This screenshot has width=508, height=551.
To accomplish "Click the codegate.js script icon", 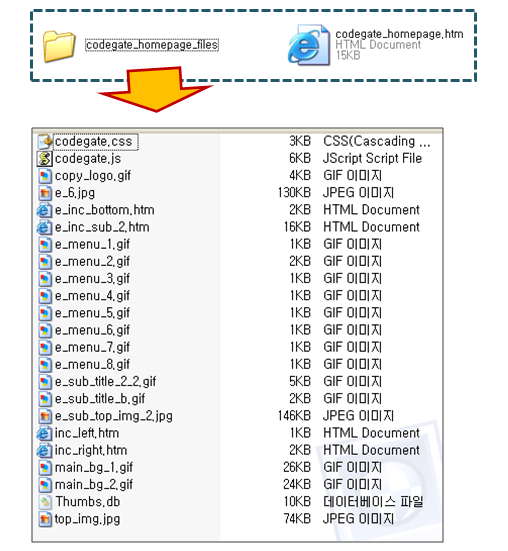I will coord(45,159).
